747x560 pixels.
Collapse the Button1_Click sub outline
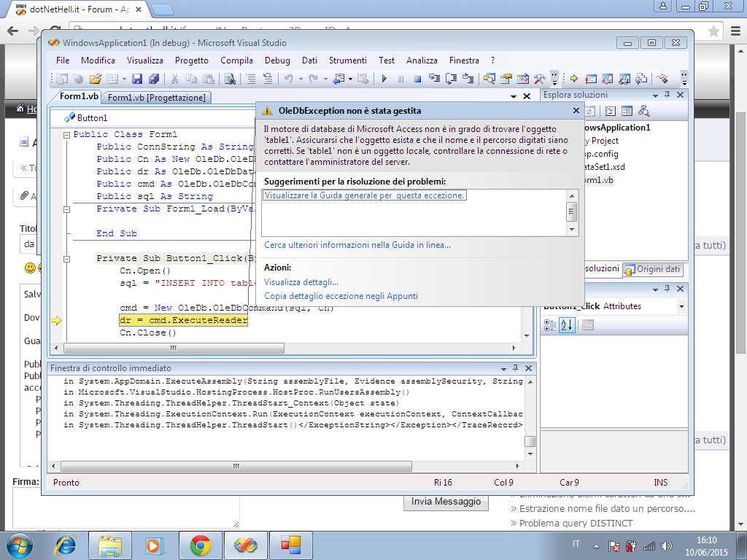(66, 259)
